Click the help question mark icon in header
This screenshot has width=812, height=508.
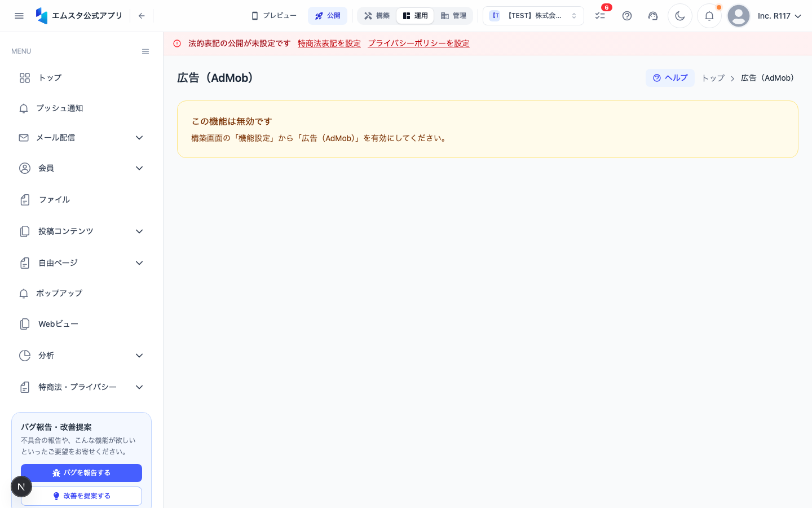627,16
